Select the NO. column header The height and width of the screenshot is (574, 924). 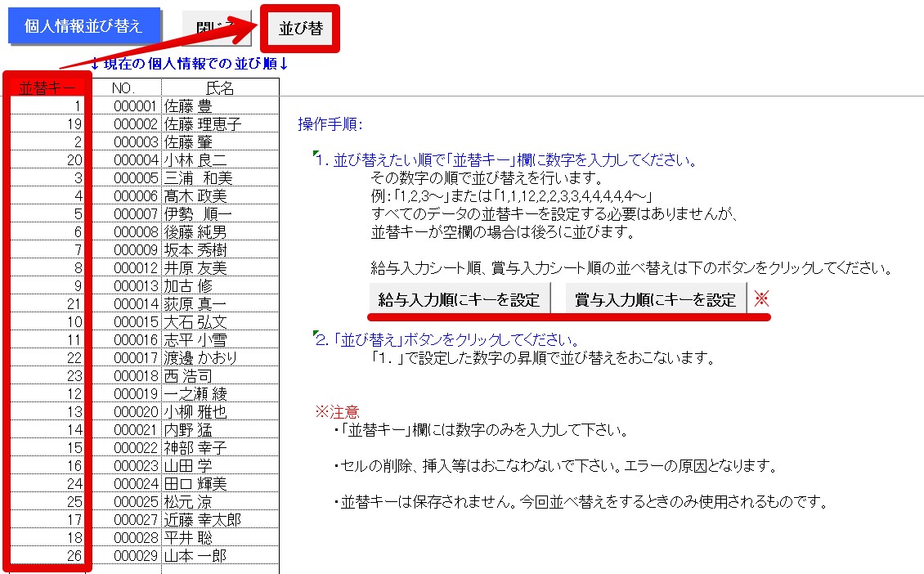[123, 87]
